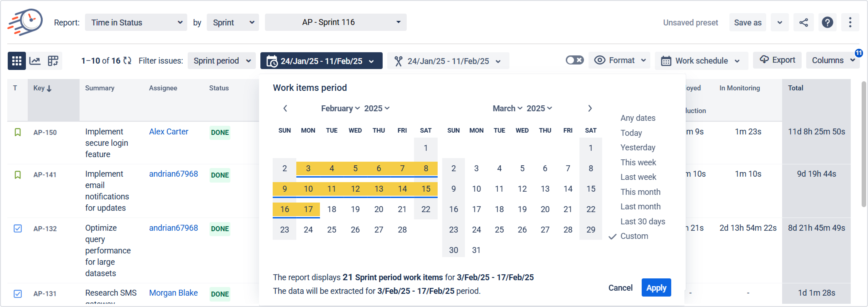Select the Last 30 days option
868x307 pixels.
(643, 221)
